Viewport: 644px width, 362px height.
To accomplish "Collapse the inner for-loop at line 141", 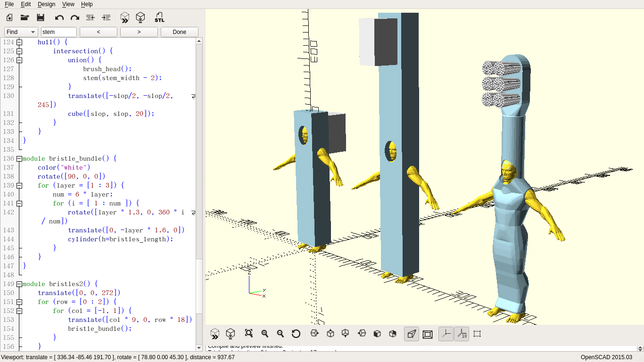I will point(19,203).
